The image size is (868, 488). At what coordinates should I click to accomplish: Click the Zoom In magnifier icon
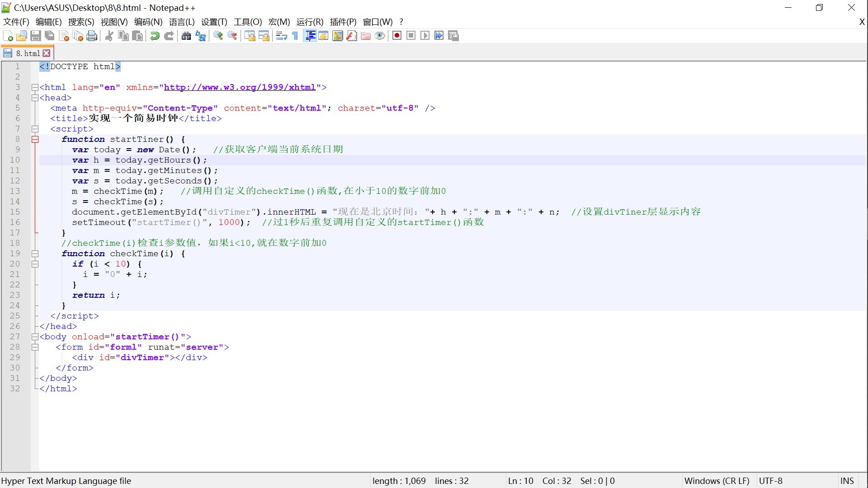[218, 36]
